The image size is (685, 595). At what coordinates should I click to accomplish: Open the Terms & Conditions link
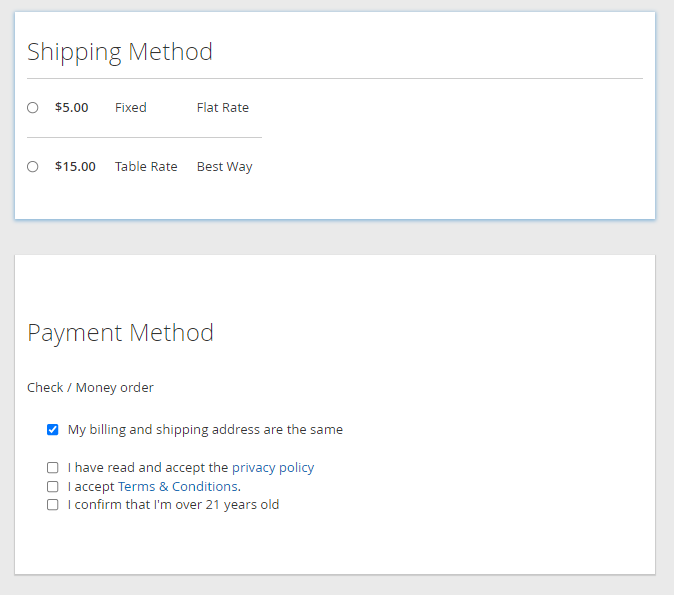pos(178,487)
